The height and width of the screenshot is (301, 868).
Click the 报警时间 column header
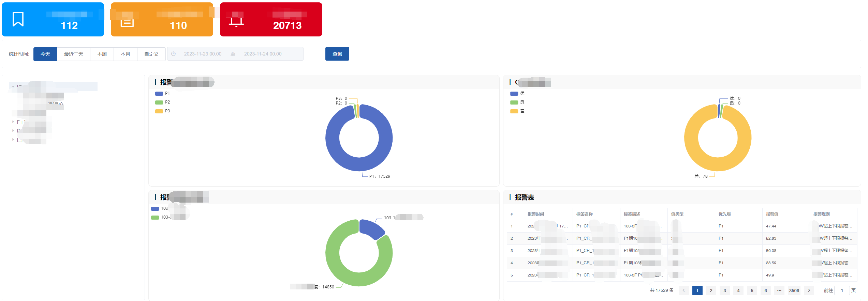(x=535, y=214)
